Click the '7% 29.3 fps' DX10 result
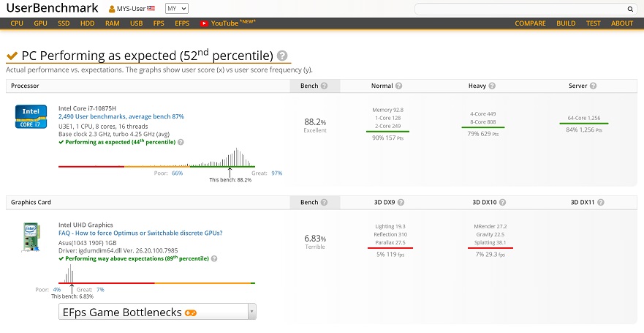The image size is (644, 333). pyautogui.click(x=490, y=254)
